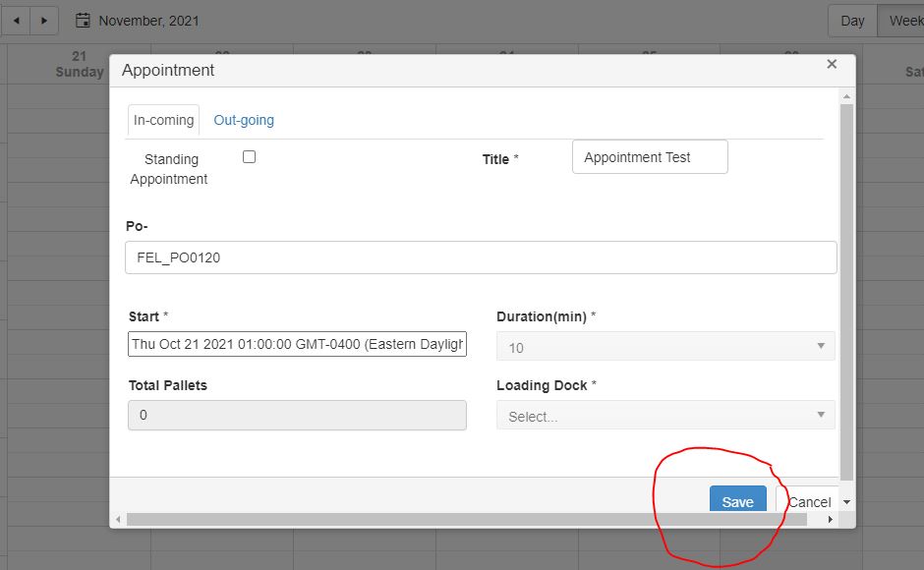This screenshot has width=924, height=570.
Task: Close the Appointment dialog with X
Action: coord(832,65)
